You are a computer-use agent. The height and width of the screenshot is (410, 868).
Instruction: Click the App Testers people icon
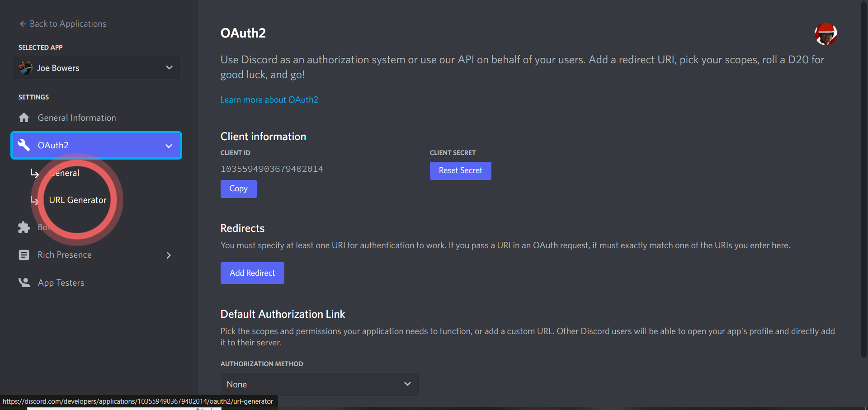point(24,283)
